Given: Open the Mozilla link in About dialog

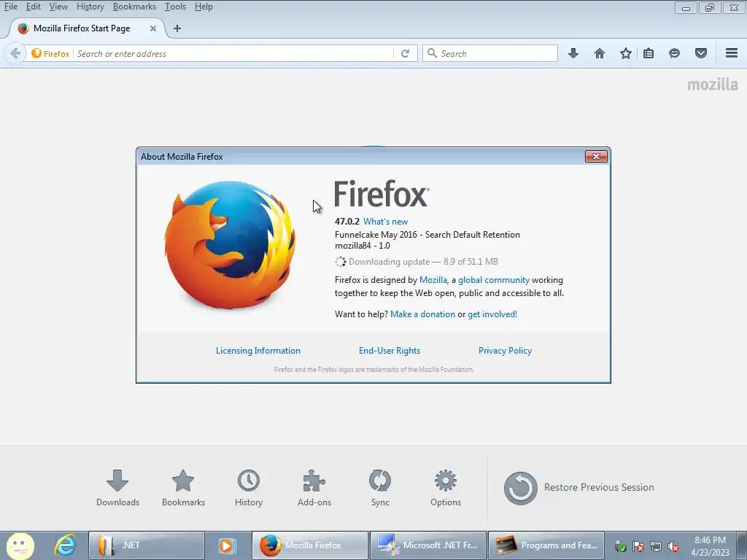Looking at the screenshot, I should (433, 280).
